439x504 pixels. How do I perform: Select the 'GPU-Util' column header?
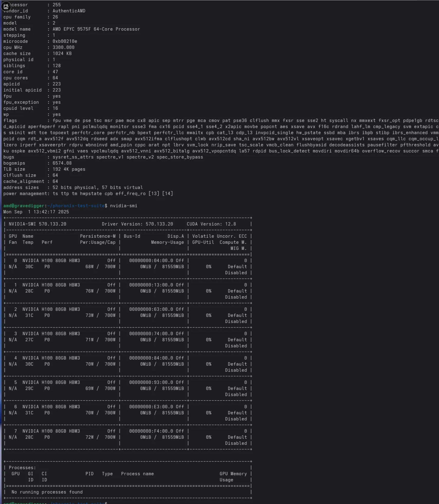coord(203,242)
